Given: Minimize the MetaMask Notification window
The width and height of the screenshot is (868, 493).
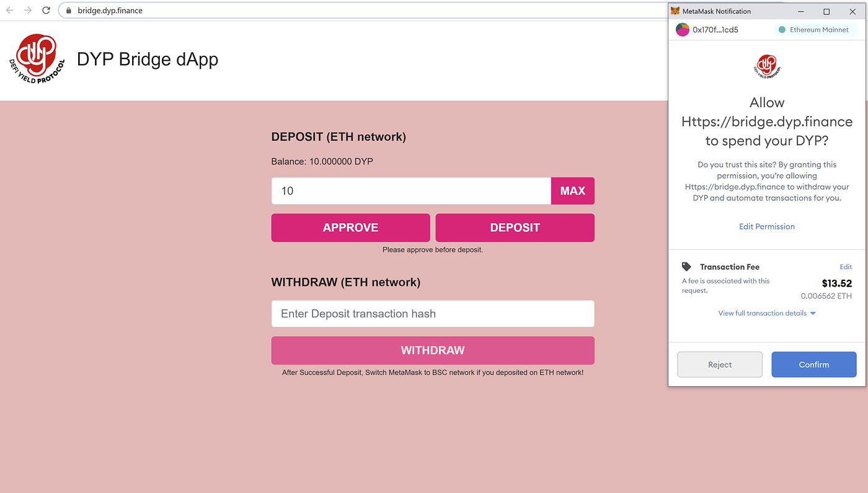Looking at the screenshot, I should [800, 11].
